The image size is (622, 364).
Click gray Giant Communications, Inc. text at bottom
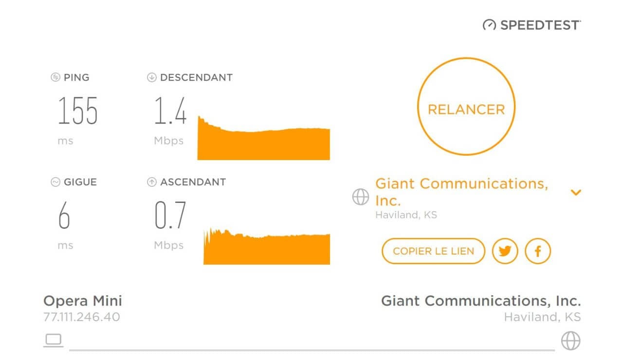pyautogui.click(x=481, y=301)
